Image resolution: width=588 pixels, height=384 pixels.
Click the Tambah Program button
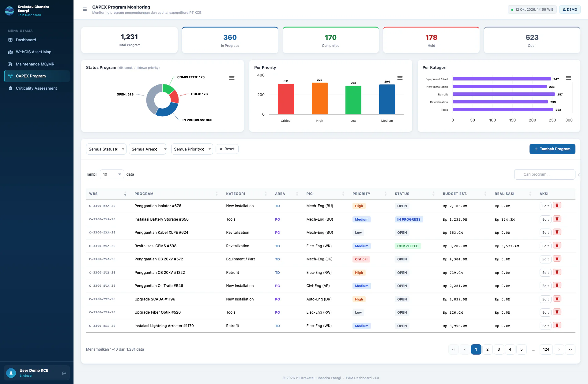552,149
